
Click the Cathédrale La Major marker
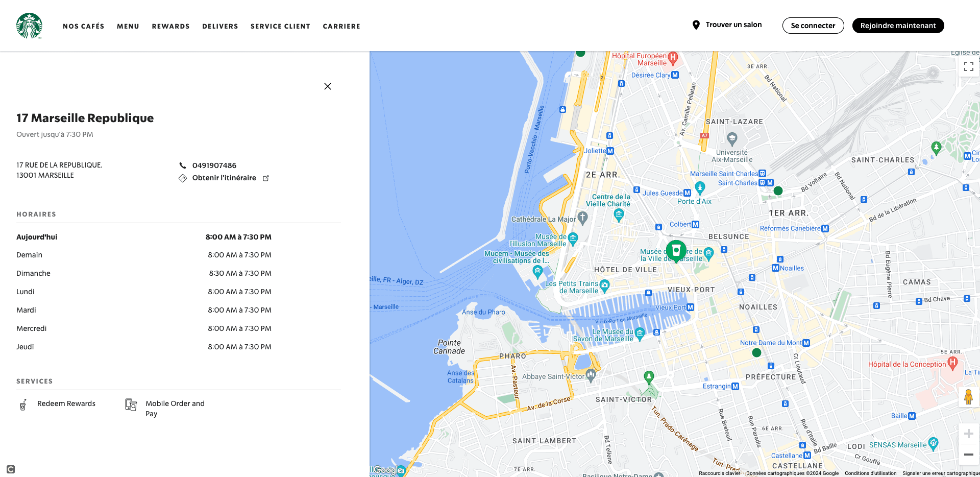[583, 218]
